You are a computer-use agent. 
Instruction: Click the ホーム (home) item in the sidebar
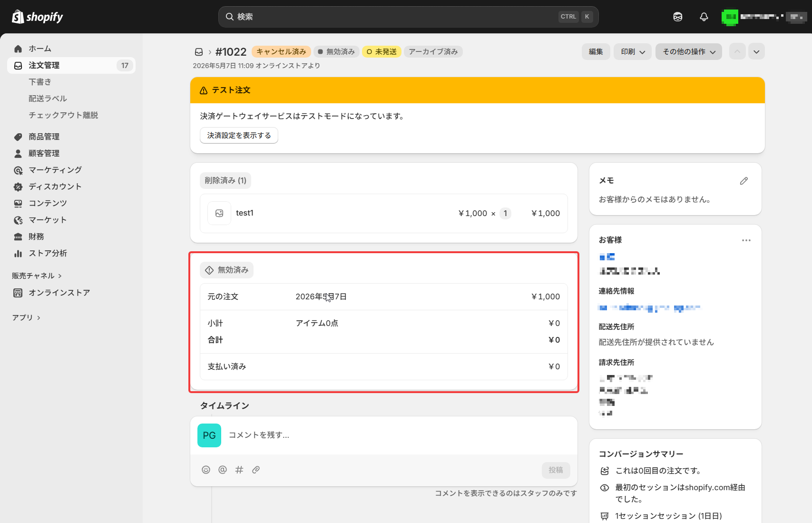point(71,49)
